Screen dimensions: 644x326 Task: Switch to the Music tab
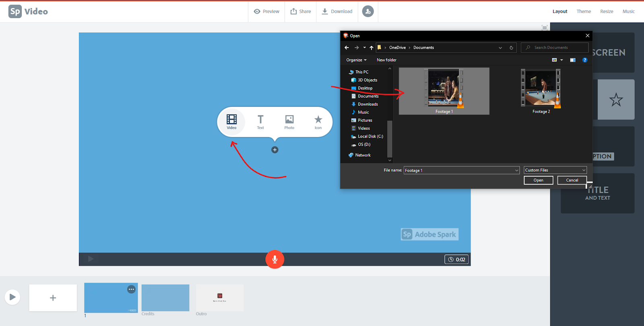(x=629, y=11)
